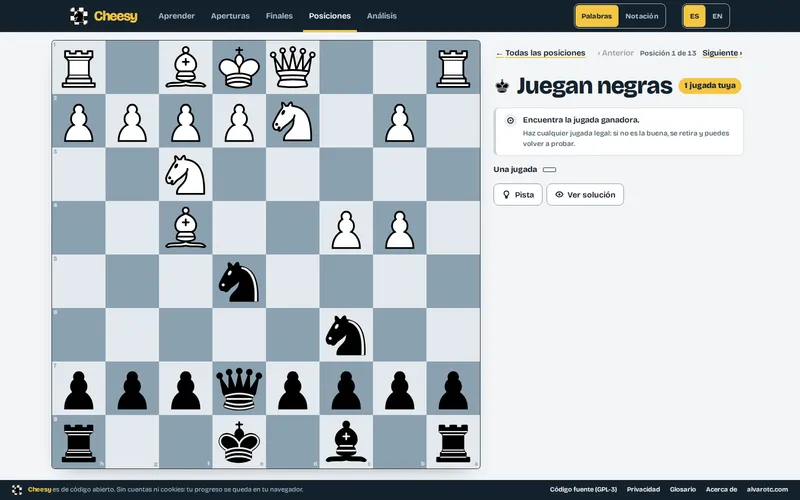Viewport: 800px width, 500px height.
Task: Select the black king on e8
Action: tap(239, 442)
